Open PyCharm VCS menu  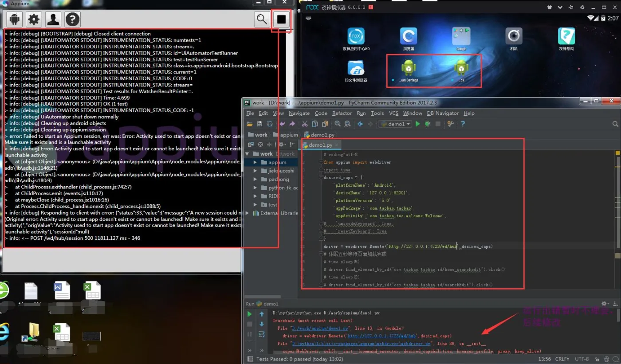click(x=394, y=113)
